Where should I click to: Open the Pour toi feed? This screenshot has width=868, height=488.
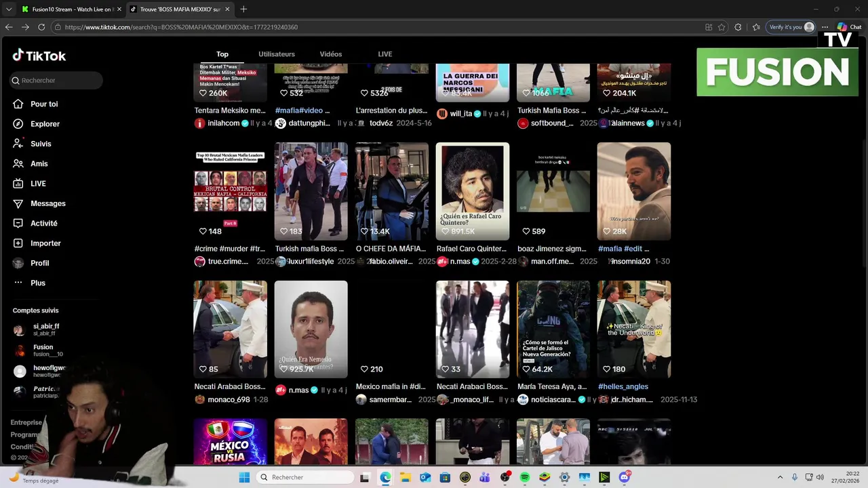point(44,104)
